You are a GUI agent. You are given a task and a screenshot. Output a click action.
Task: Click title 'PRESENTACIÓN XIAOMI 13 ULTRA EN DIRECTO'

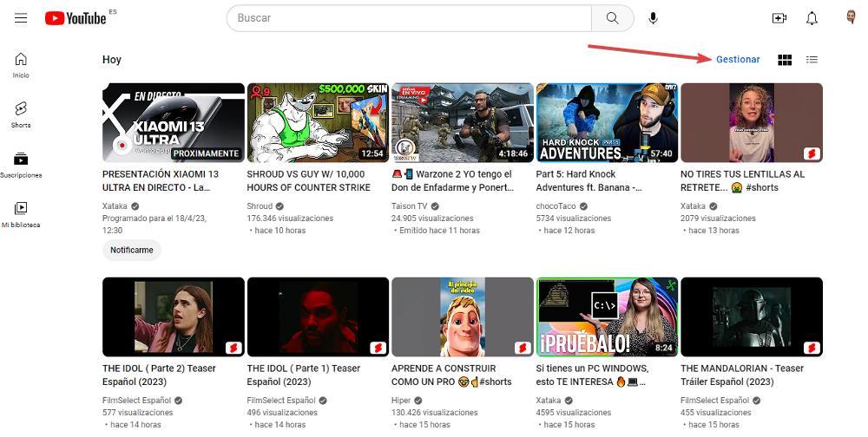[161, 181]
